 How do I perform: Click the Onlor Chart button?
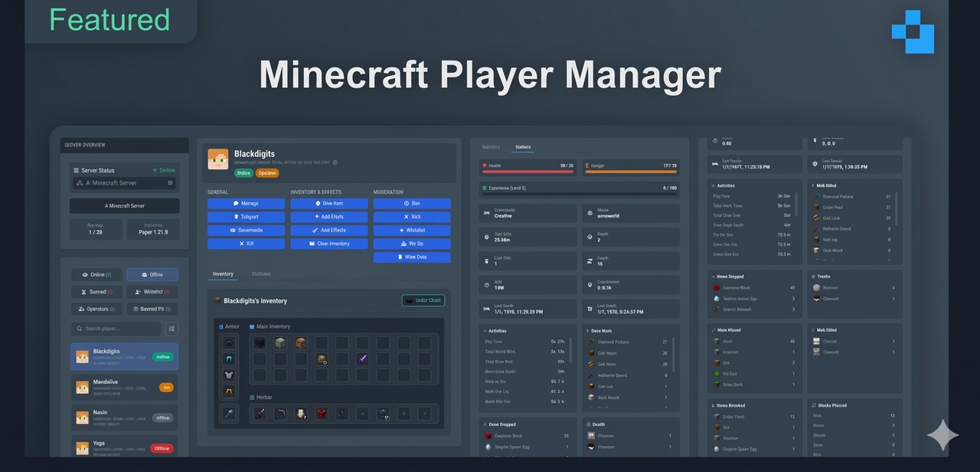pos(423,300)
